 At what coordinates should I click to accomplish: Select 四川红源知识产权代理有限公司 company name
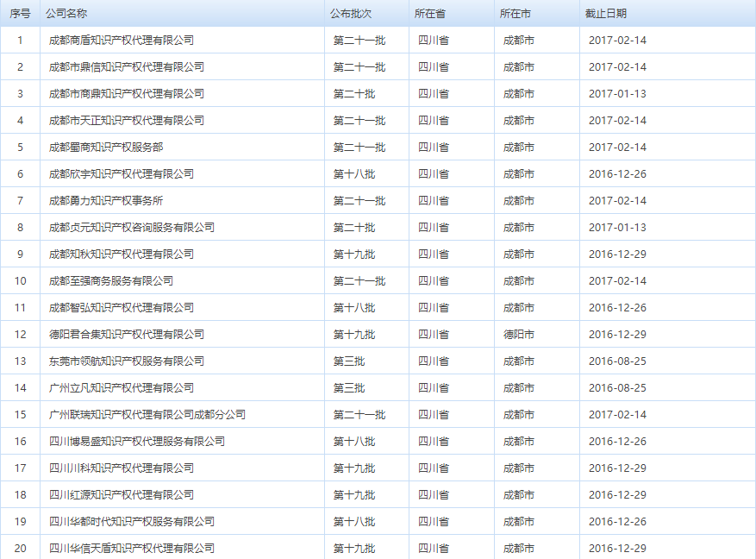pos(121,495)
